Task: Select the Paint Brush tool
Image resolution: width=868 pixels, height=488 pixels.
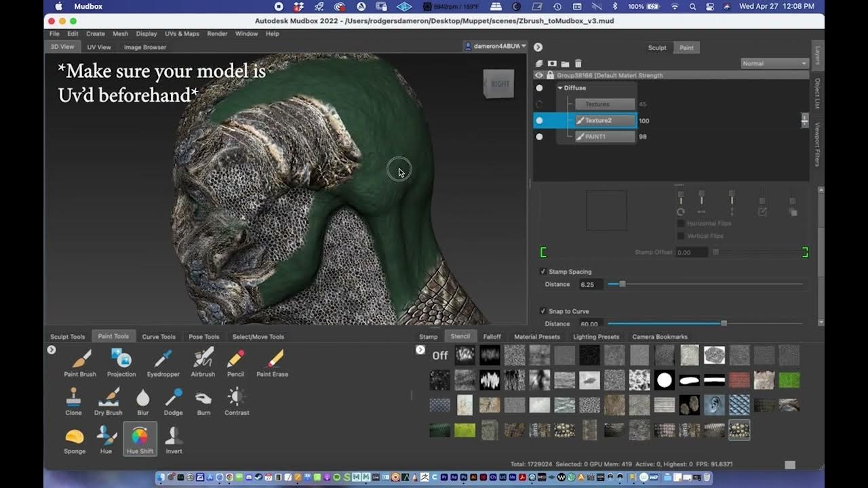Action: (80, 363)
